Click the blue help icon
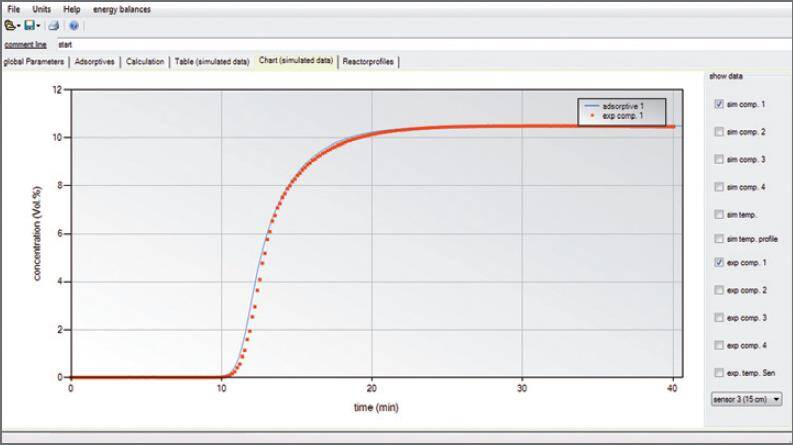793x445 pixels. tap(74, 25)
